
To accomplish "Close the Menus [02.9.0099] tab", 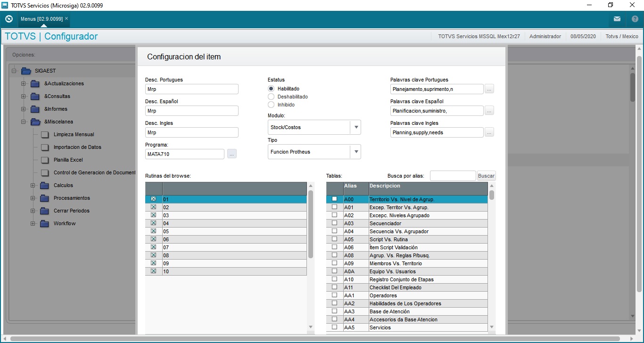I will point(66,18).
